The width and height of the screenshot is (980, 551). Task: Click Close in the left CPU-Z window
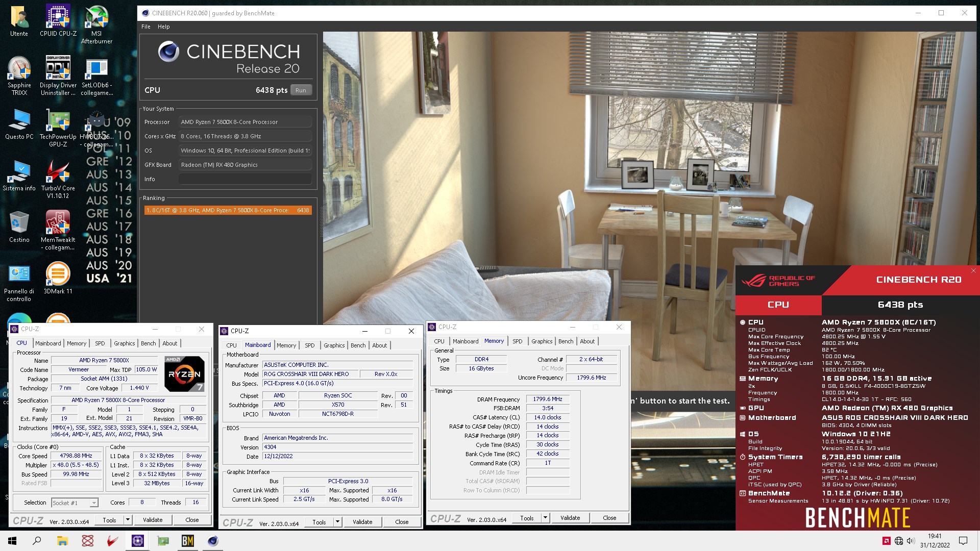(x=192, y=520)
